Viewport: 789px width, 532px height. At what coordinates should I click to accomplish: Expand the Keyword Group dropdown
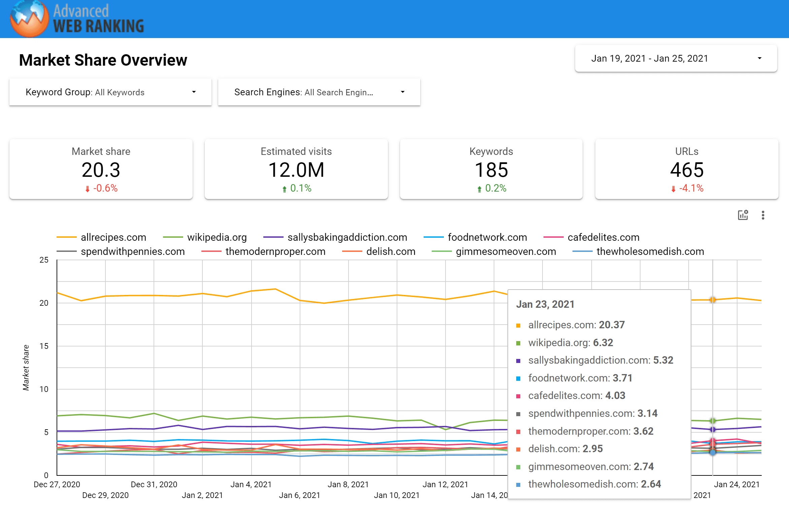click(x=110, y=92)
